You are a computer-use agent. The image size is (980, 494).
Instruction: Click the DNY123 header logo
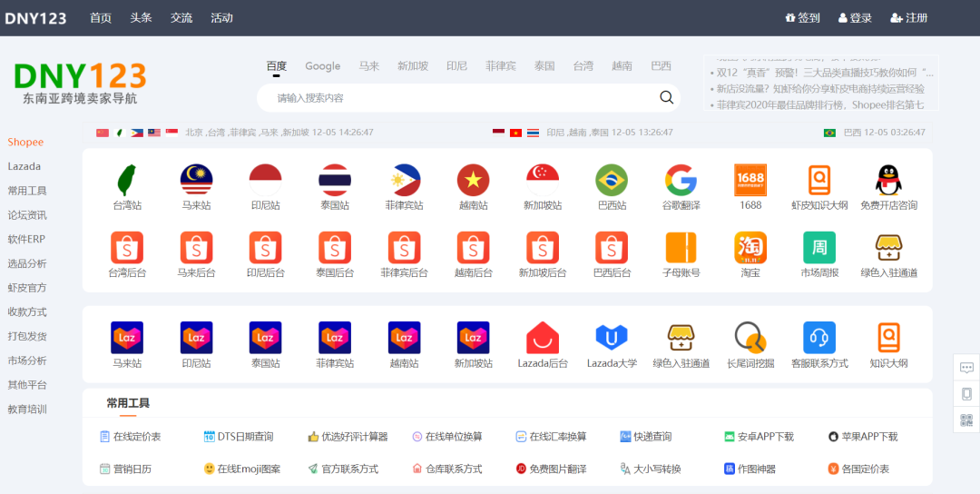(x=35, y=18)
